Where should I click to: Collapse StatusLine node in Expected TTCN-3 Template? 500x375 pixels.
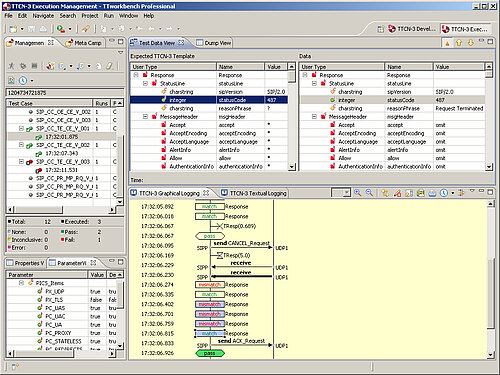[x=145, y=83]
